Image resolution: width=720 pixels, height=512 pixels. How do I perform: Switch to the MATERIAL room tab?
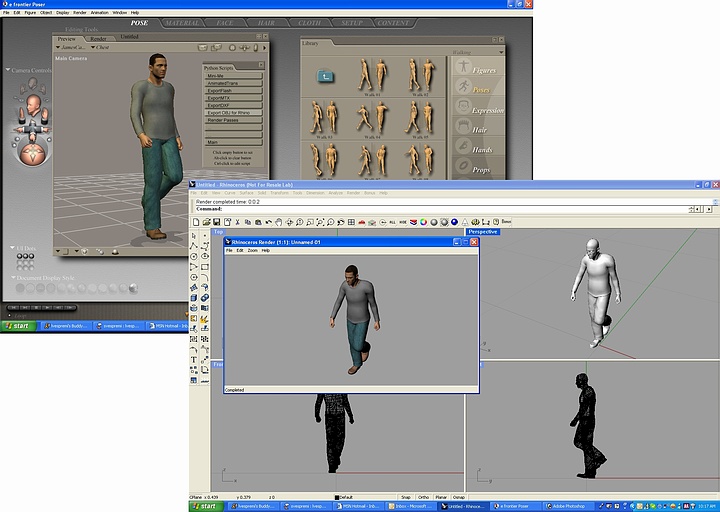coord(182,23)
